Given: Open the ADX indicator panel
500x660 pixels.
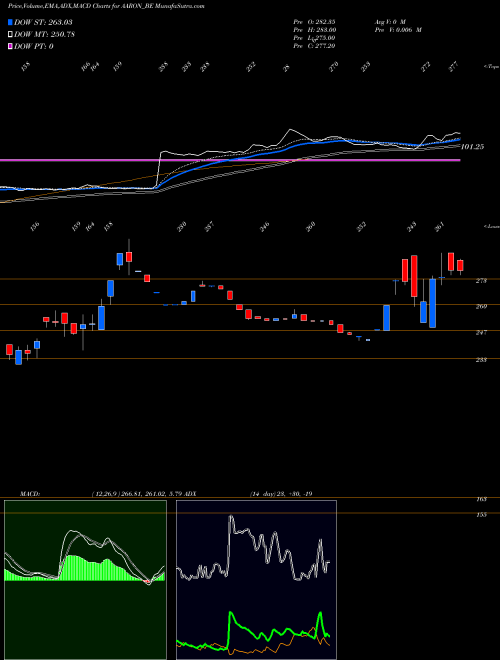Looking at the screenshot, I should coord(256,580).
